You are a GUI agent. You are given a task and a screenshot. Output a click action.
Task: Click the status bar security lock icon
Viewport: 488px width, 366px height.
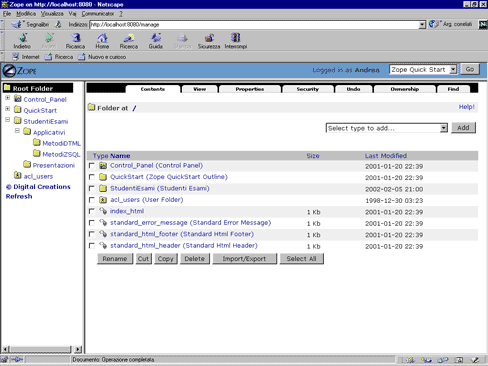4,360
